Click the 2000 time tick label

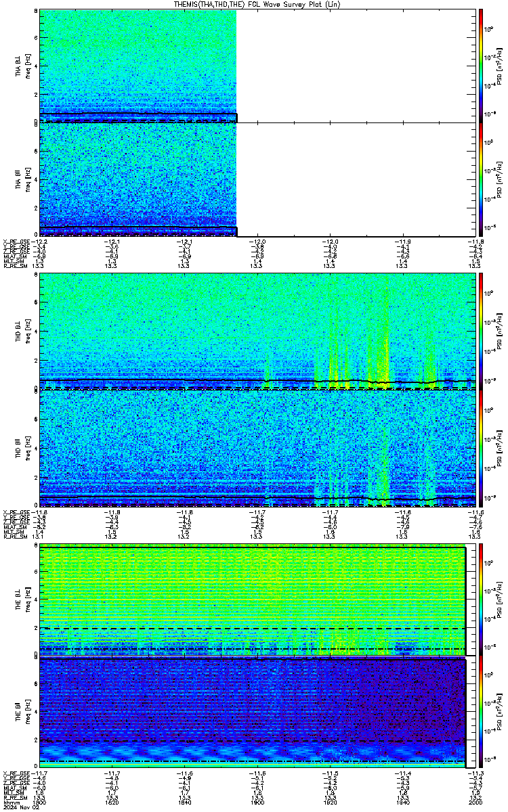click(x=475, y=802)
